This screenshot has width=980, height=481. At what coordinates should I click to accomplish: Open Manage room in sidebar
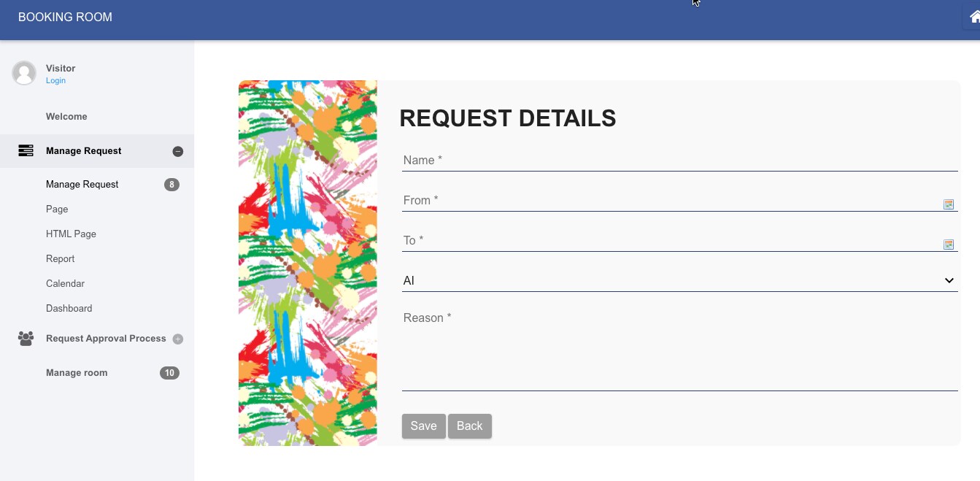pos(77,373)
